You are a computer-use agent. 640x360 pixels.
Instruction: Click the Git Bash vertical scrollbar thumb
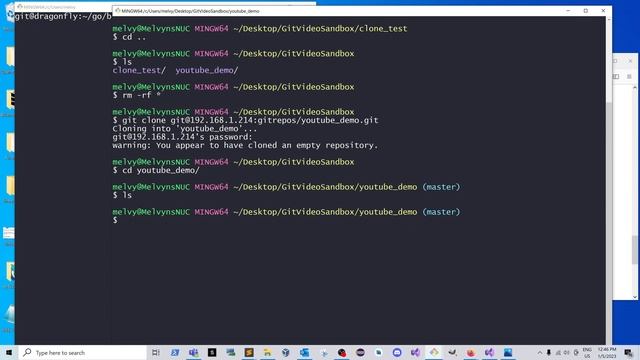609,224
